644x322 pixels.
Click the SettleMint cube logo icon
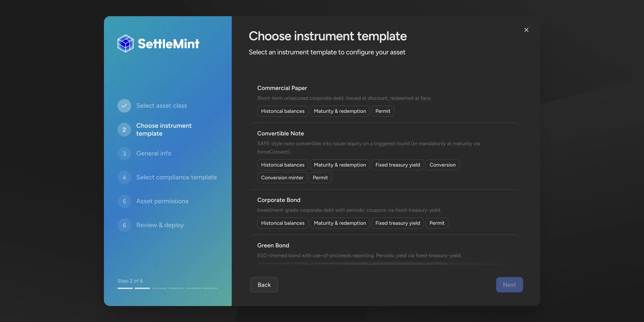[125, 44]
